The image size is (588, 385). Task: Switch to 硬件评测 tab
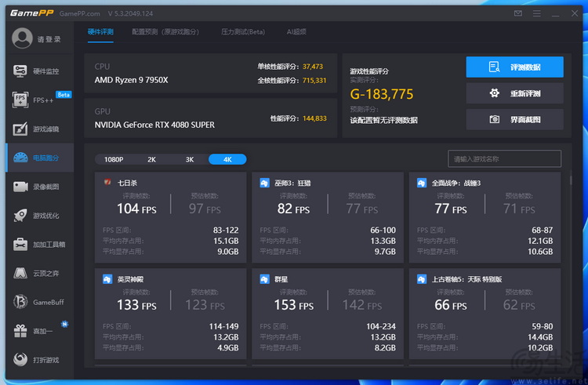[100, 32]
